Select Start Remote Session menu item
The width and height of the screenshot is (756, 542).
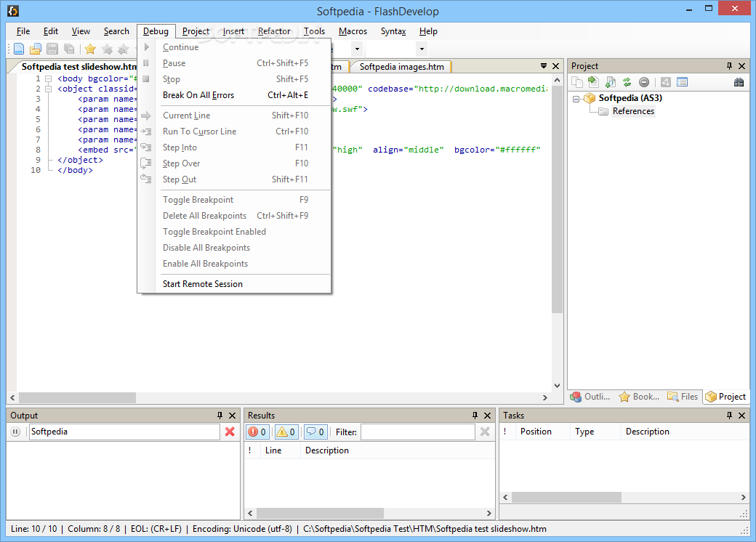(235, 284)
